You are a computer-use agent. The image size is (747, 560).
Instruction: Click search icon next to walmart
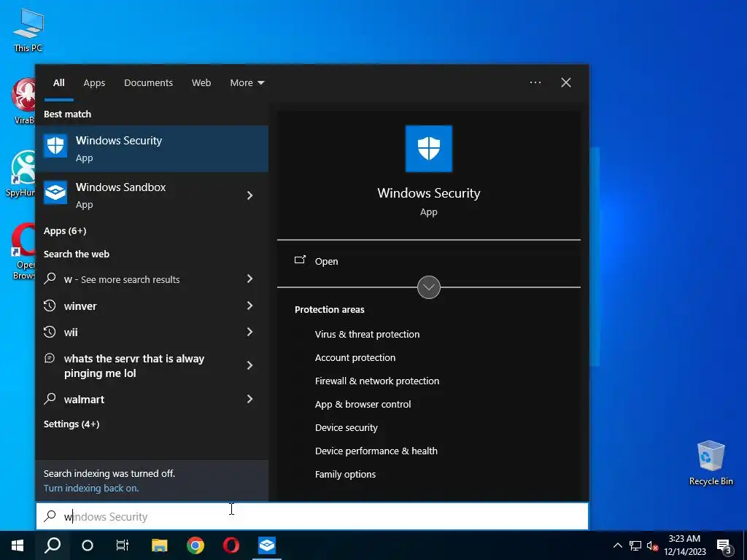pos(50,399)
